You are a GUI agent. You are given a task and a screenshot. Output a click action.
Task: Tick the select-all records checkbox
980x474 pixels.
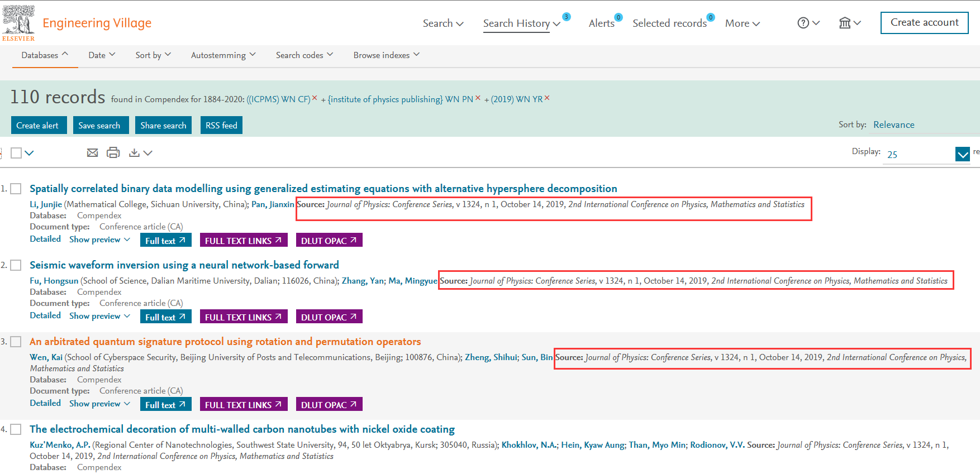(16, 153)
